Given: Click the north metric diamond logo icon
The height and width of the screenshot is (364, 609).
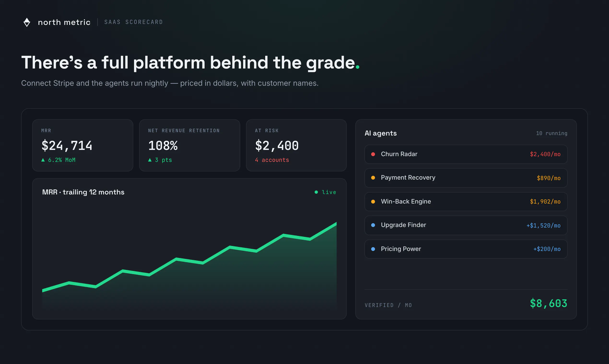Looking at the screenshot, I should [27, 22].
